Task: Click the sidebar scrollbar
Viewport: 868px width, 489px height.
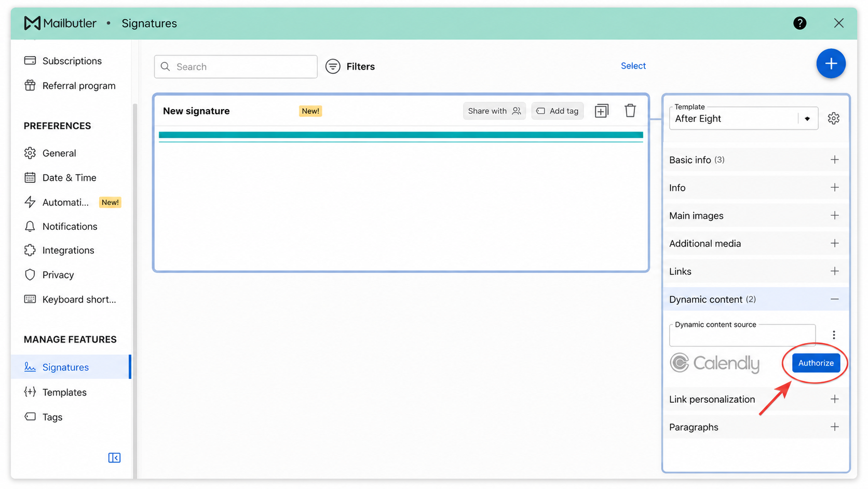Action: [135, 291]
